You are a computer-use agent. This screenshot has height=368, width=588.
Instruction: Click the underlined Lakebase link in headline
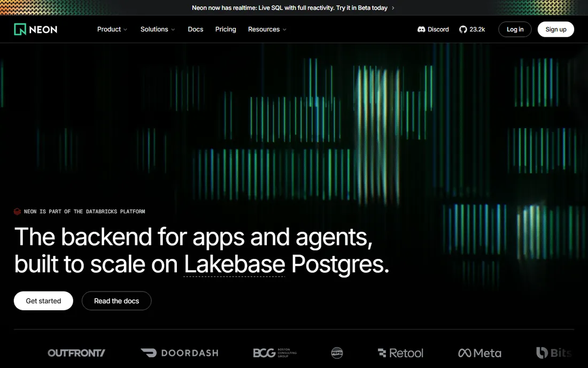tap(234, 264)
